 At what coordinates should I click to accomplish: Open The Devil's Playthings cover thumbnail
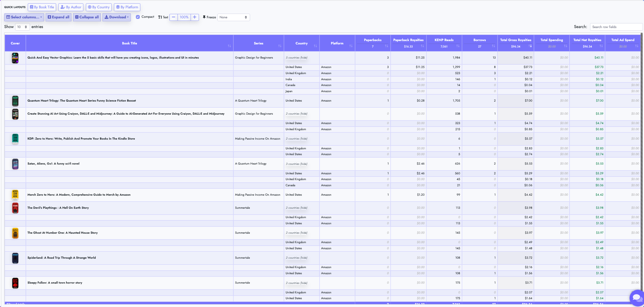15,208
